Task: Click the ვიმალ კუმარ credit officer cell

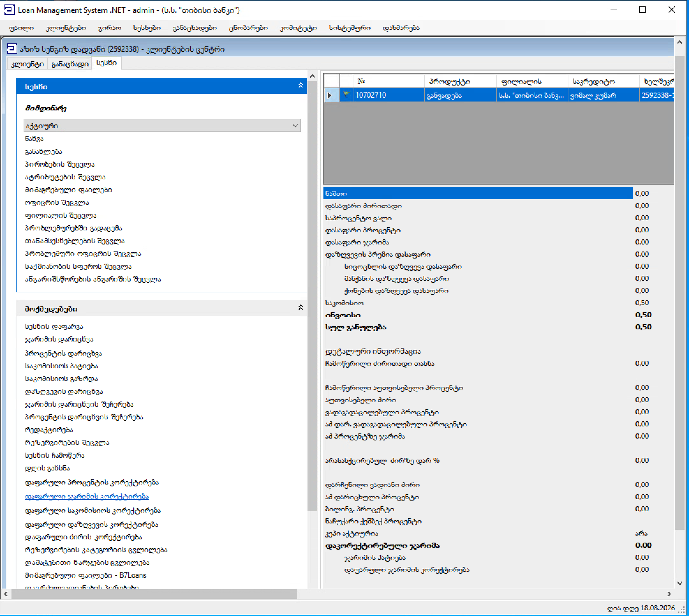Action: pos(604,95)
